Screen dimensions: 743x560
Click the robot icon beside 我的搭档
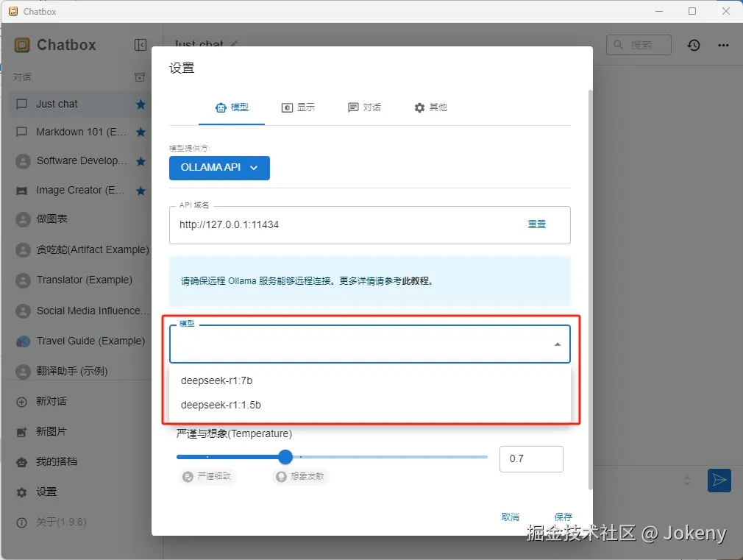[x=22, y=462]
